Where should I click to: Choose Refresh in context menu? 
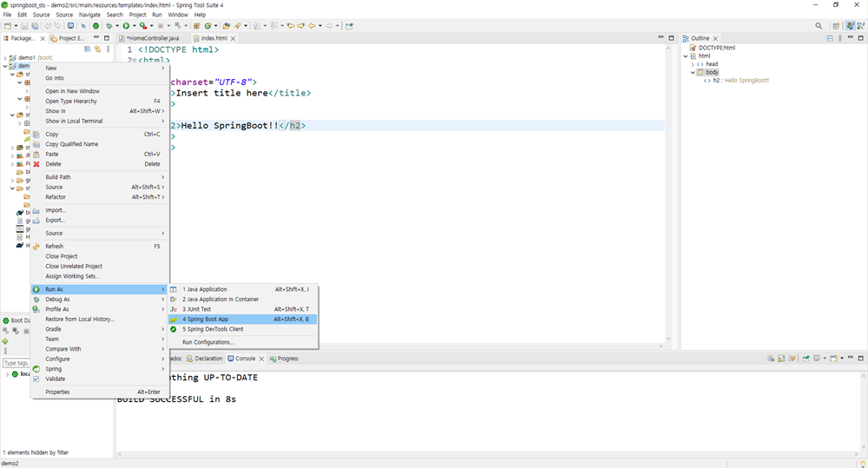(x=100, y=247)
